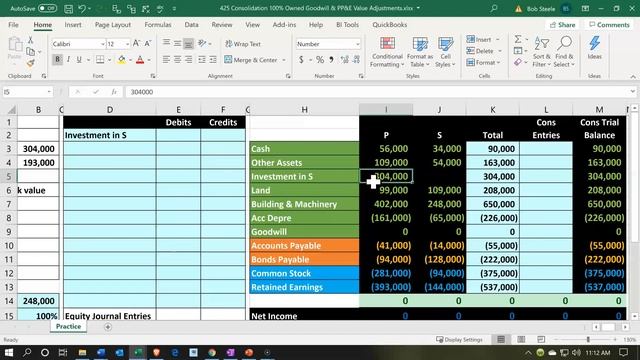Image resolution: width=640 pixels, height=360 pixels.
Task: Click Merge & Center button
Action: (x=251, y=60)
